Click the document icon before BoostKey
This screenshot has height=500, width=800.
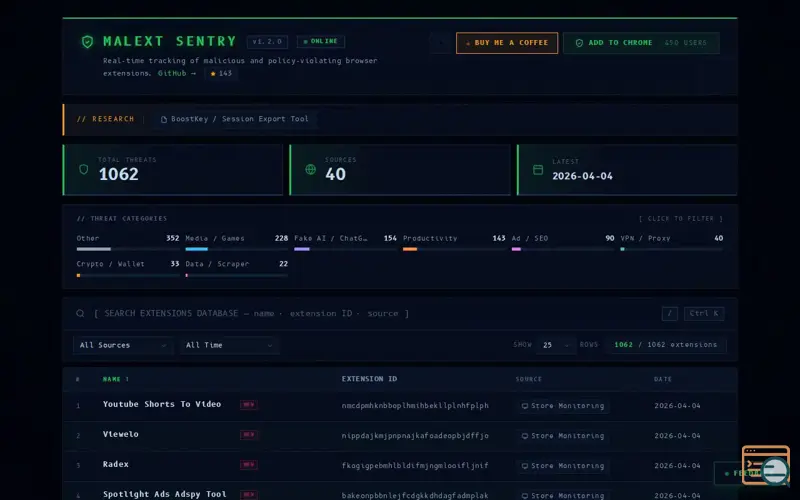(x=164, y=119)
